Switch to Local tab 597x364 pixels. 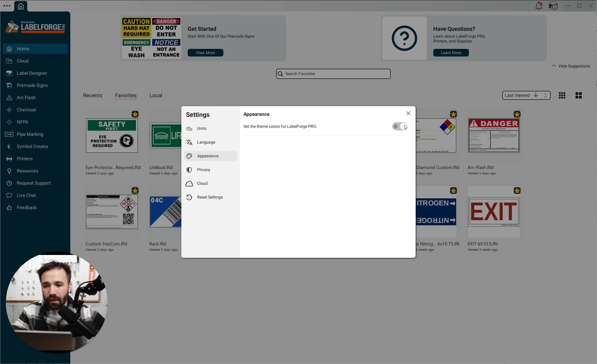[156, 95]
